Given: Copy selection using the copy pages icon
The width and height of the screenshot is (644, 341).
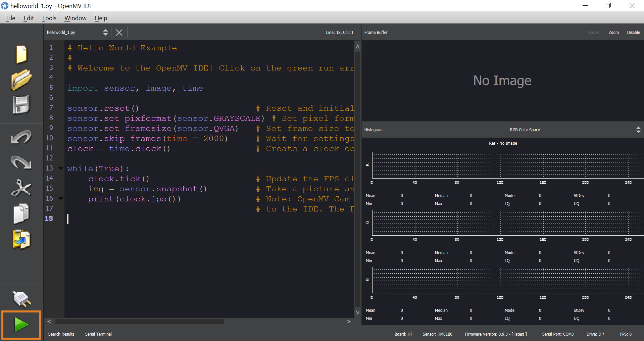Looking at the screenshot, I should [x=21, y=213].
